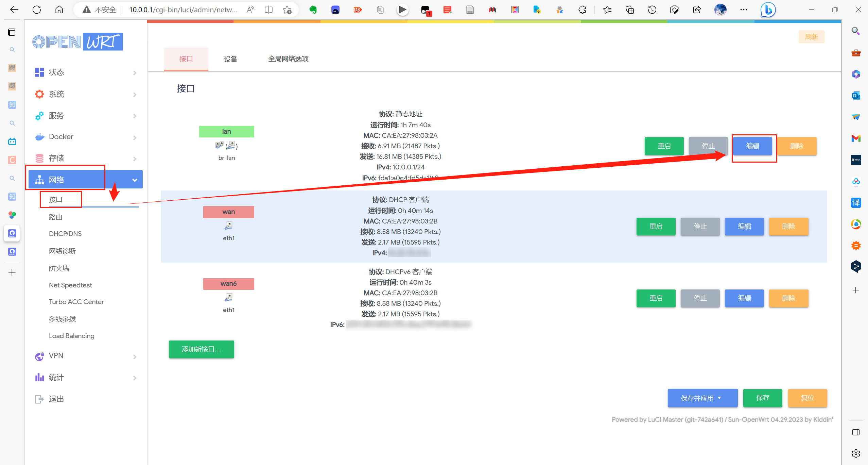This screenshot has height=465, width=868.
Task: Click the 添加新接口 button
Action: click(x=201, y=349)
